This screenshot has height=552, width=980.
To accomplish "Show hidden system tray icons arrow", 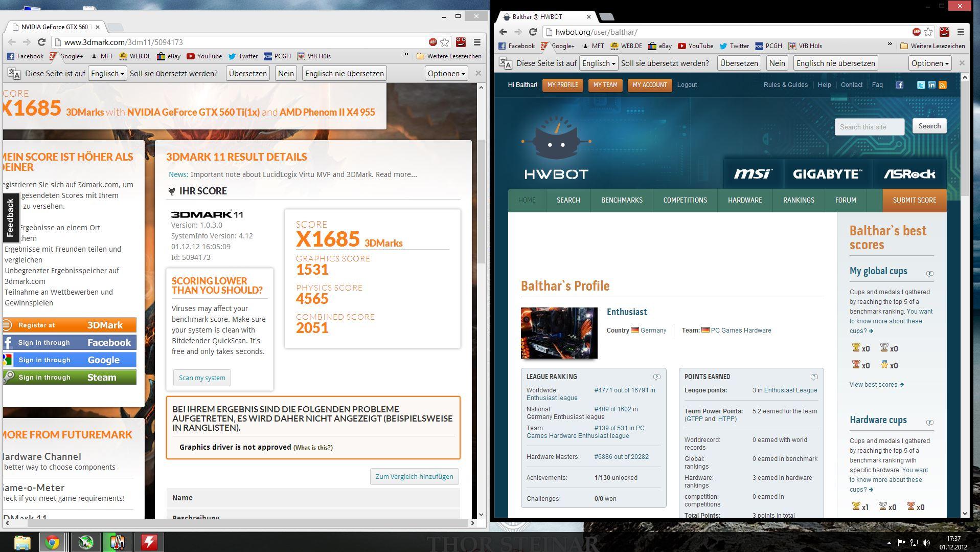I will coord(888,543).
